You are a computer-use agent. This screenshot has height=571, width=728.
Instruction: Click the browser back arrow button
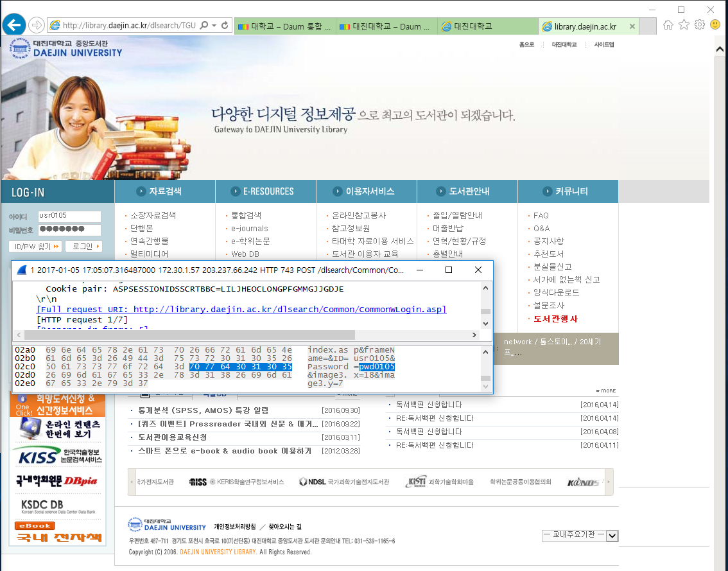point(14,25)
